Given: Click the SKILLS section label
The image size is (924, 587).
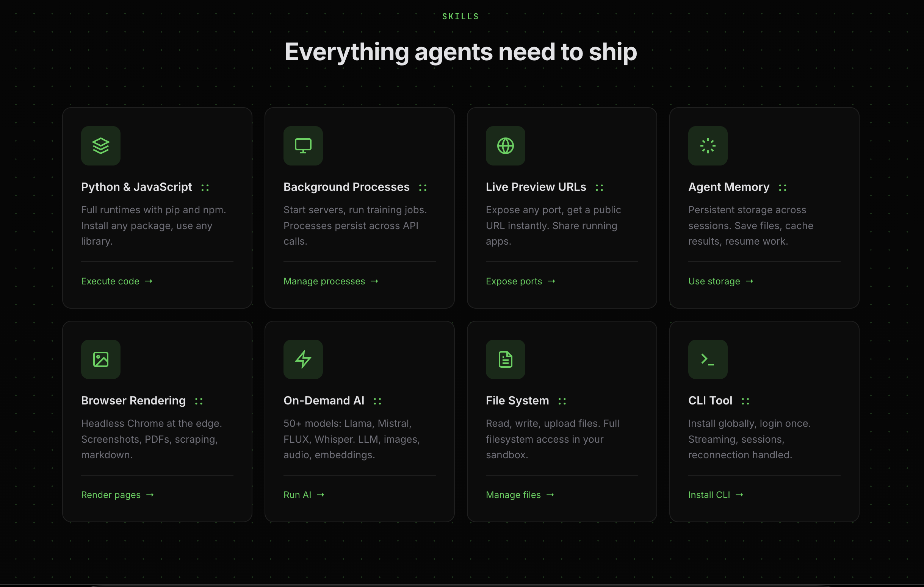Looking at the screenshot, I should point(460,17).
